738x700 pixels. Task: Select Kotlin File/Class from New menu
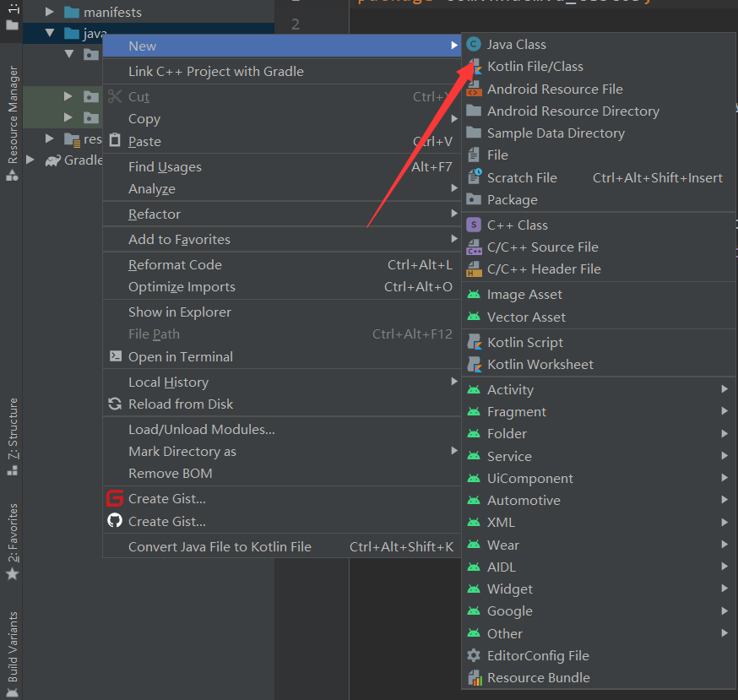(599, 67)
